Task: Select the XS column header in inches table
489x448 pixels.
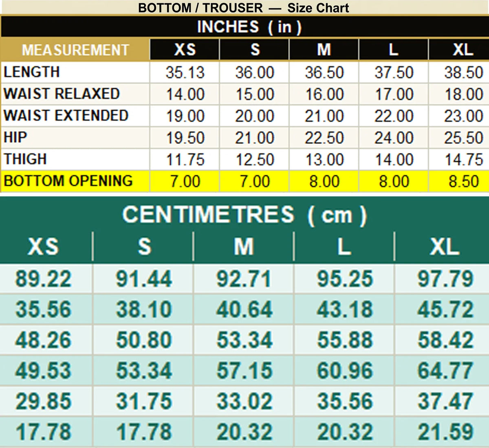Action: pos(185,50)
